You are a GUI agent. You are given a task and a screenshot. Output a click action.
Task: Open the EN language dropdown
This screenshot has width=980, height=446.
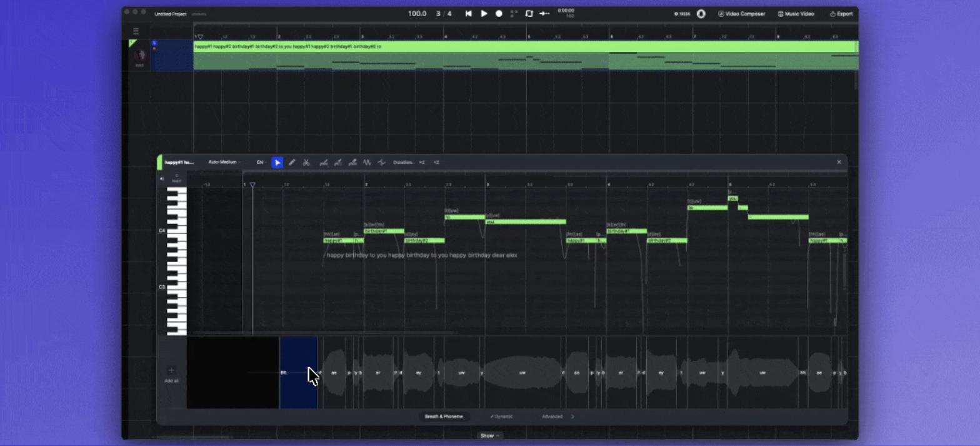pyautogui.click(x=261, y=162)
